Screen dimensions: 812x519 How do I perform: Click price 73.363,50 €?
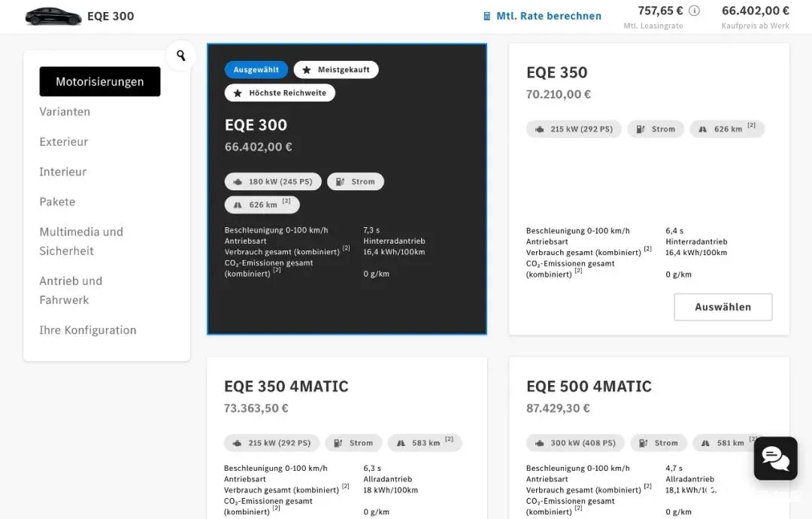[256, 408]
